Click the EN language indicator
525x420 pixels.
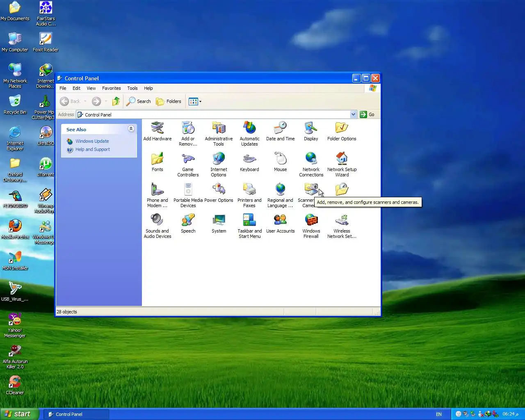pos(438,414)
